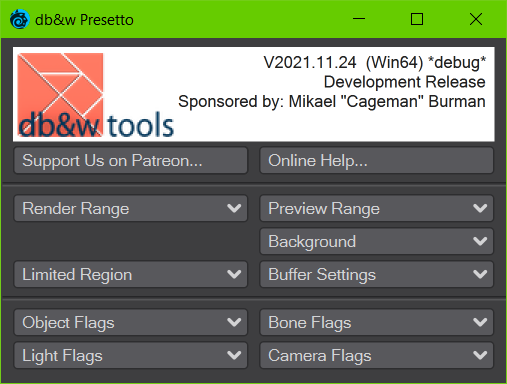The height and width of the screenshot is (384, 507).
Task: Open the Buffer Settings dropdown
Action: (376, 274)
